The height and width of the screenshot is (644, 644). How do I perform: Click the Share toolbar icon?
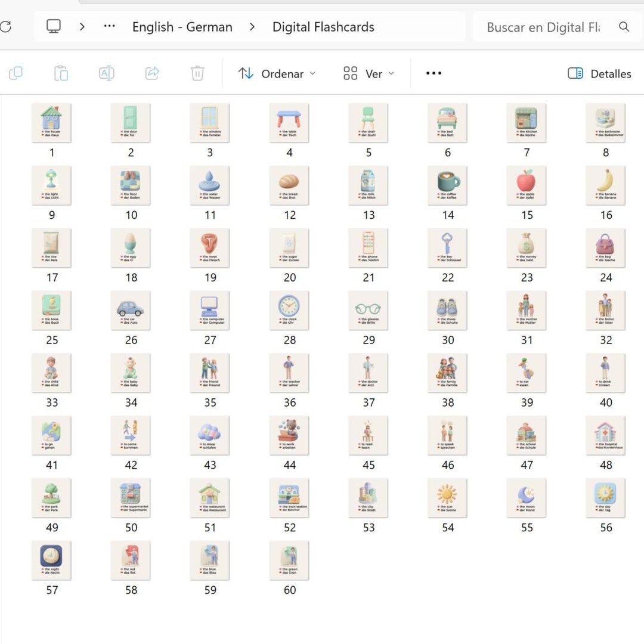(x=152, y=73)
